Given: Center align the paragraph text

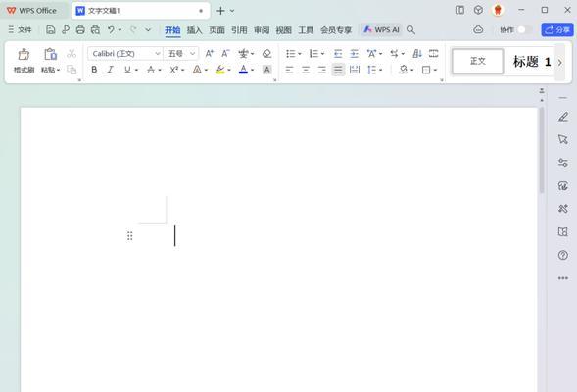Looking at the screenshot, I should (306, 70).
